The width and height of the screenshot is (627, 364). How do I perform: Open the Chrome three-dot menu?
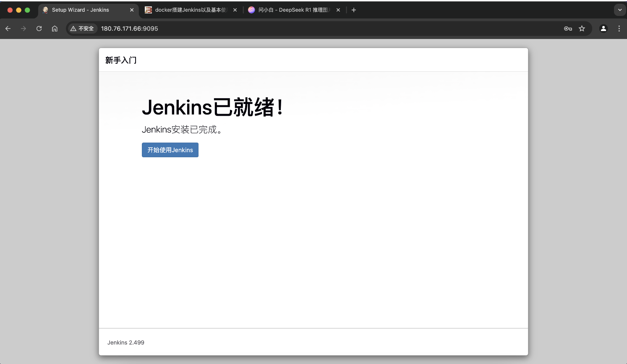tap(619, 29)
